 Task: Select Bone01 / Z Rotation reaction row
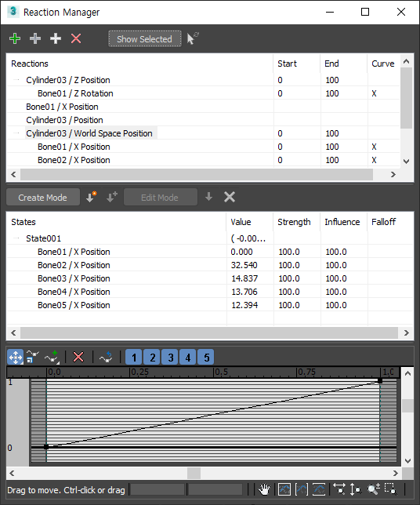(204, 93)
